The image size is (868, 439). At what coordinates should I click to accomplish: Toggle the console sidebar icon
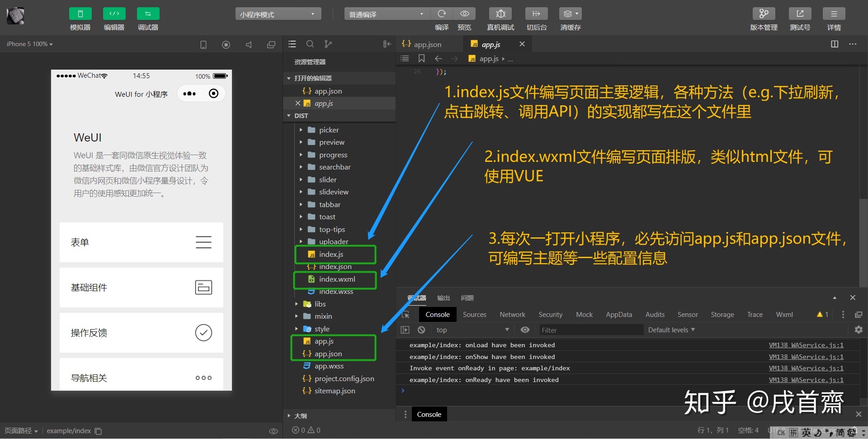pos(405,330)
